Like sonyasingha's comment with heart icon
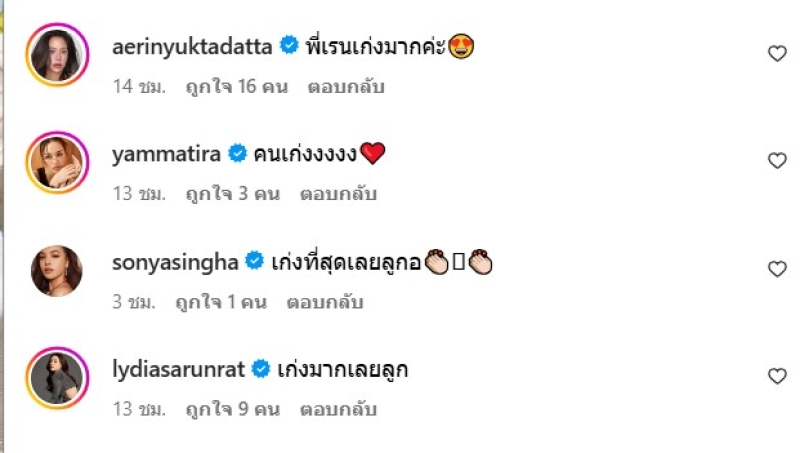This screenshot has width=800, height=453. pos(777,269)
